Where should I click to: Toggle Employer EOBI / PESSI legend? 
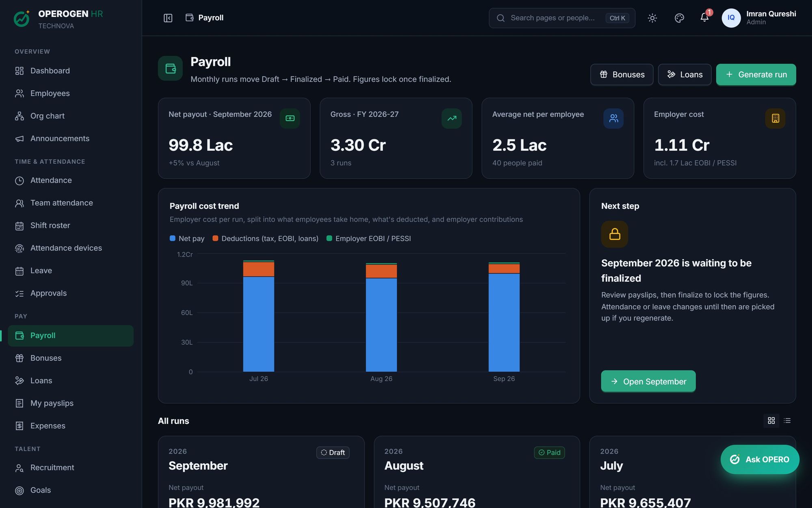[369, 239]
